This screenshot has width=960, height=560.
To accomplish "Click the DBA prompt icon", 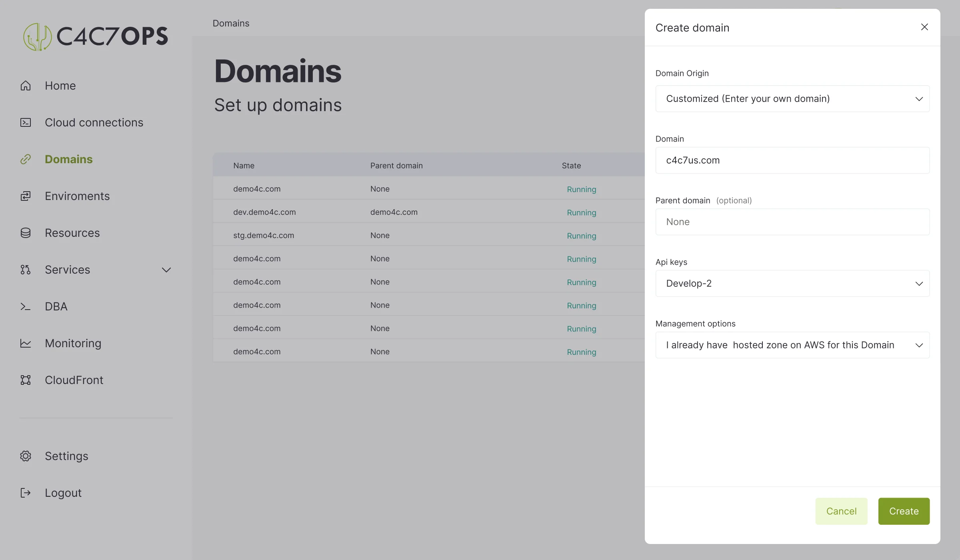I will pos(26,306).
